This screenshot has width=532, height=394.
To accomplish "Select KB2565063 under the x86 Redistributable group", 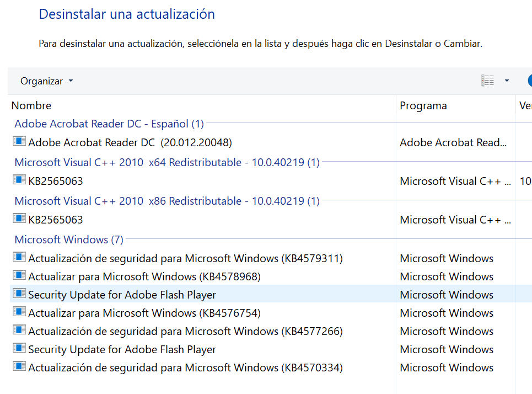I will pos(56,220).
